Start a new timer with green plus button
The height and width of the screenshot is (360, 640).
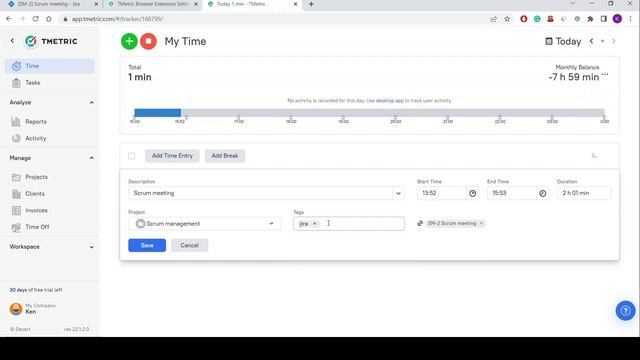(129, 41)
